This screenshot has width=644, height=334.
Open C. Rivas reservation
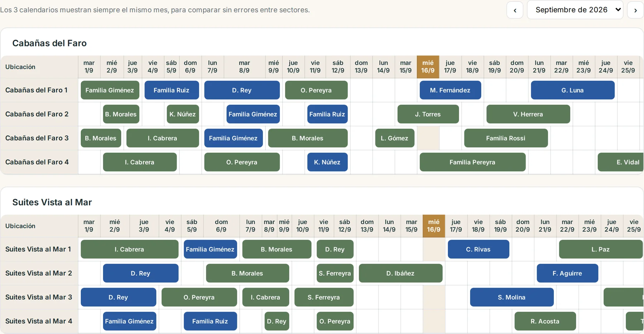(478, 249)
